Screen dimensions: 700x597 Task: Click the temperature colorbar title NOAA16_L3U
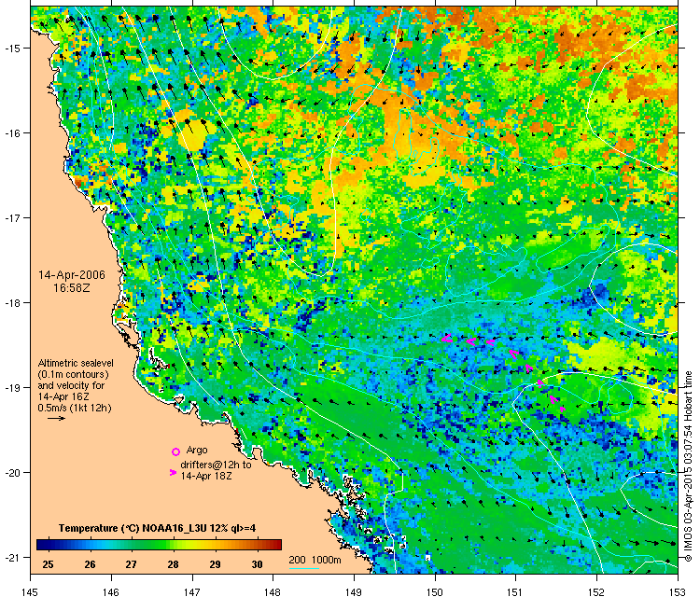coord(157,528)
